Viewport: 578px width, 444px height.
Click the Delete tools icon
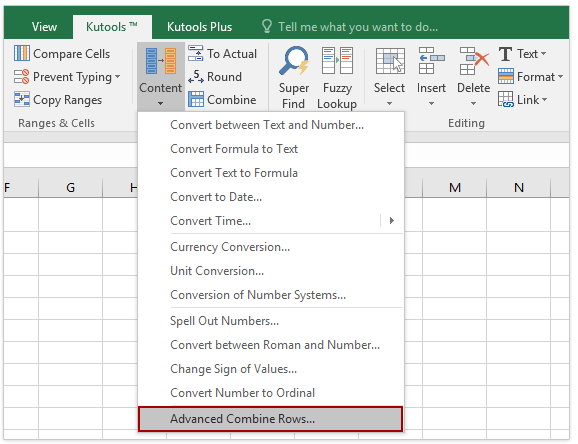(474, 61)
